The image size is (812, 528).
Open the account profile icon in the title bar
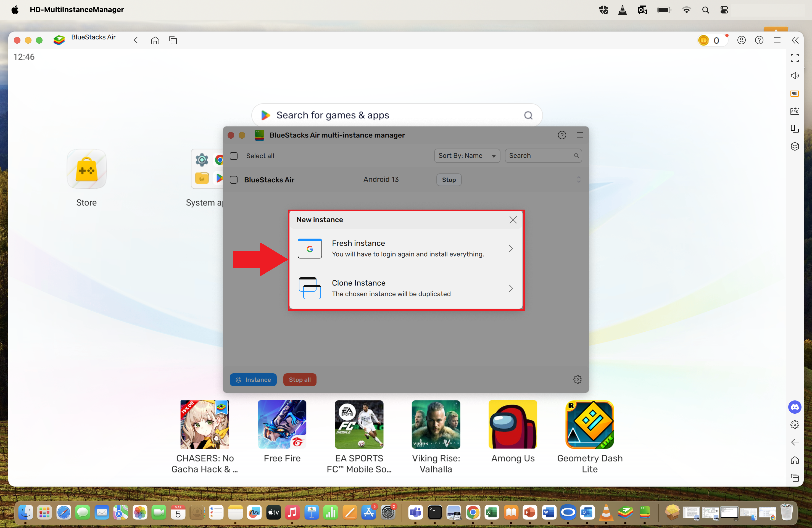pos(741,40)
